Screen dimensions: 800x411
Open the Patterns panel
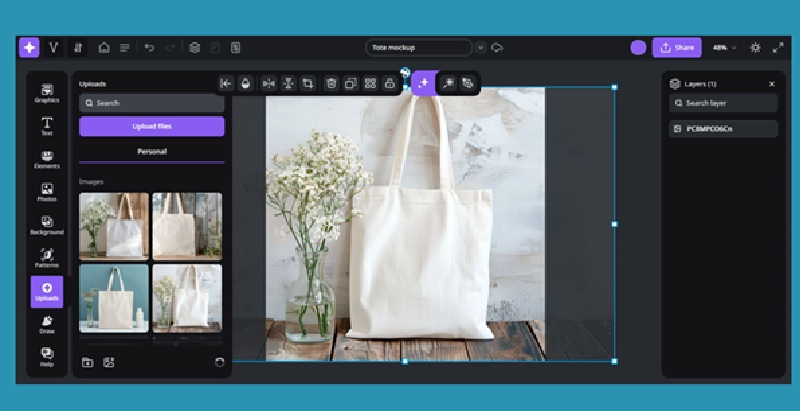(x=47, y=258)
